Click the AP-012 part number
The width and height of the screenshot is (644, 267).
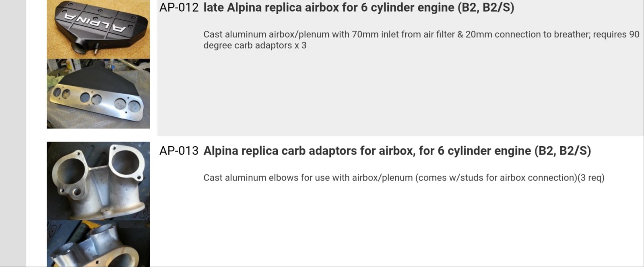click(x=179, y=8)
